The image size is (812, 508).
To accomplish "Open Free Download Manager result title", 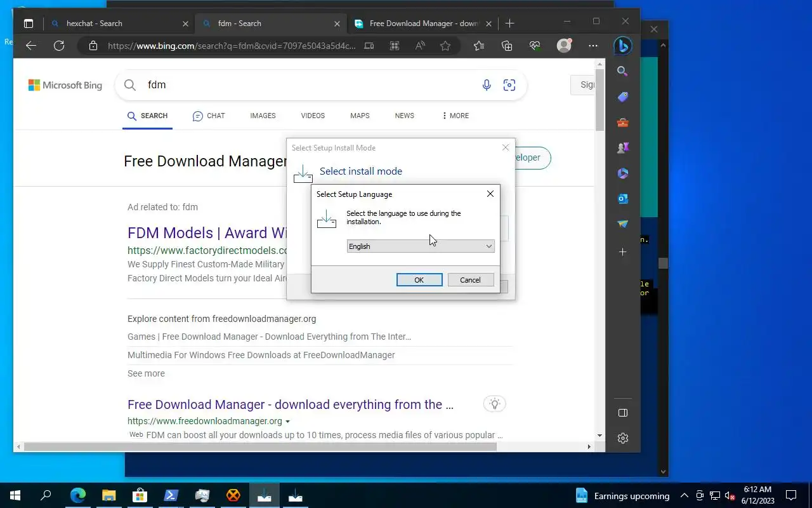I will pyautogui.click(x=291, y=404).
